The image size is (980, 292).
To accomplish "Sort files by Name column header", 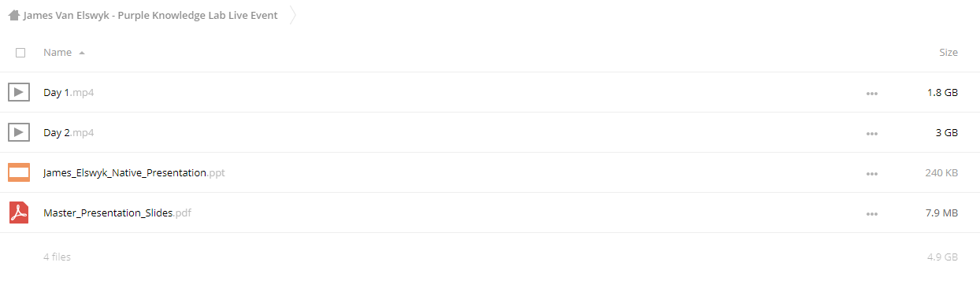I will (x=58, y=53).
